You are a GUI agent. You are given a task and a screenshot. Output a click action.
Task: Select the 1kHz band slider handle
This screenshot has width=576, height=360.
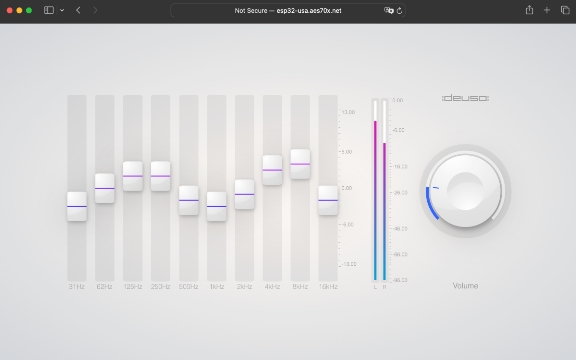[216, 206]
